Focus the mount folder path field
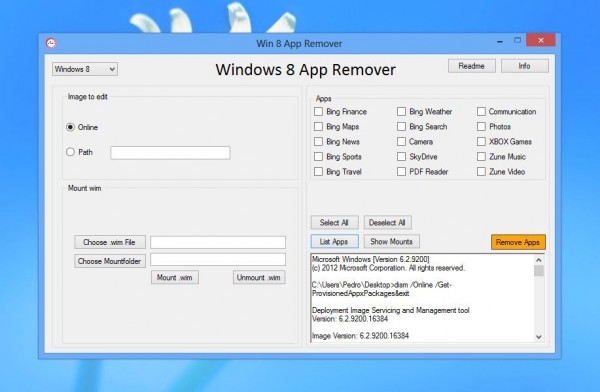The height and width of the screenshot is (392, 600). (x=218, y=259)
